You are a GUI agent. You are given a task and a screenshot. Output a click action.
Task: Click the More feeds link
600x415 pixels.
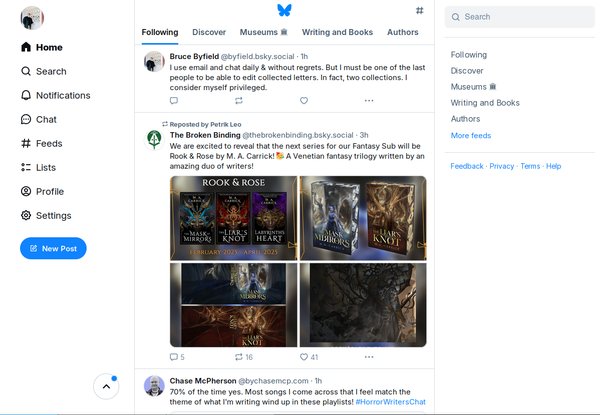(x=471, y=135)
